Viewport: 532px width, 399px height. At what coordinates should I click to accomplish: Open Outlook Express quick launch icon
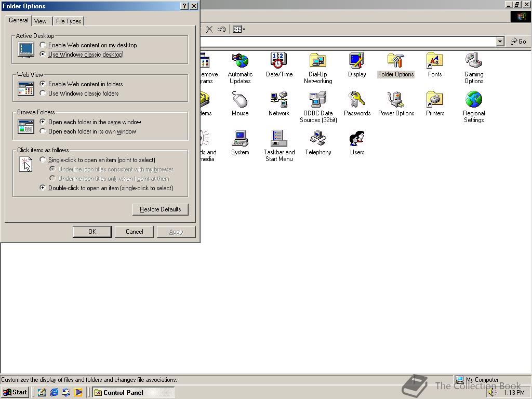coord(66,392)
